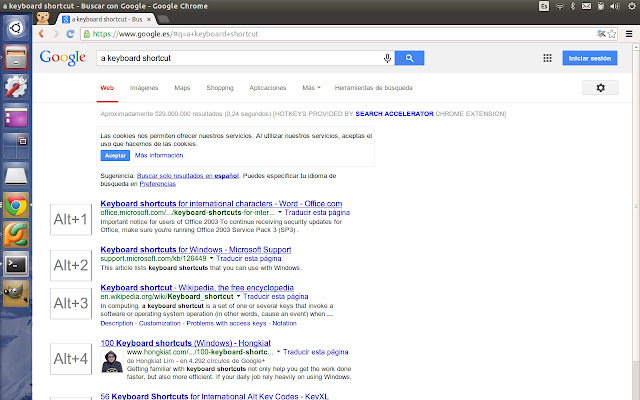Start voice search with the microphone

click(387, 58)
